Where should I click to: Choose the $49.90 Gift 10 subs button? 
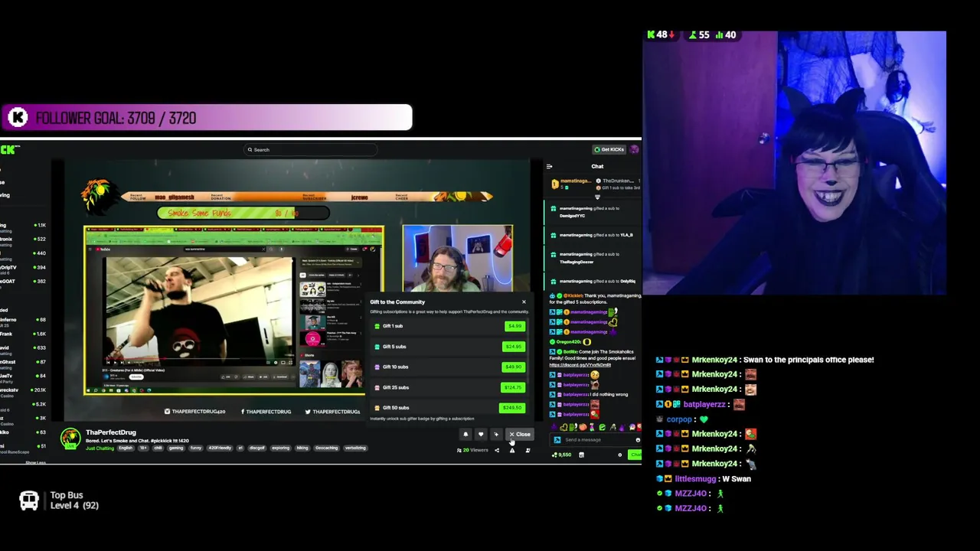(514, 367)
